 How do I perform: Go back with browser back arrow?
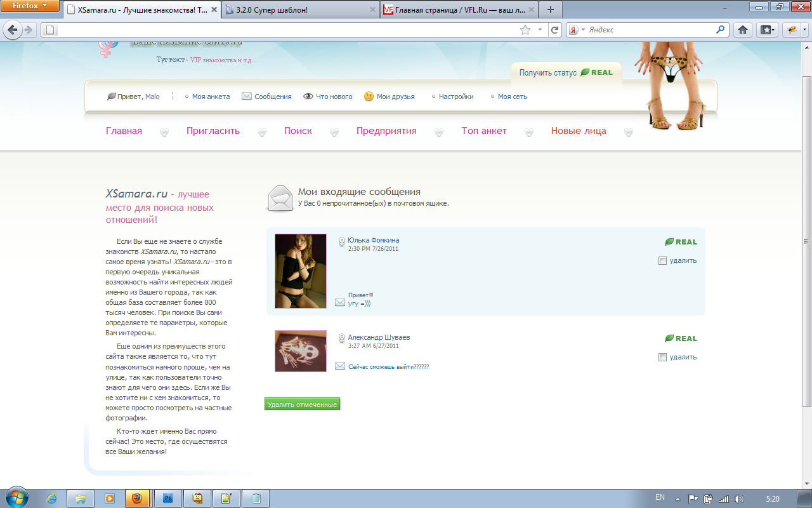[x=12, y=30]
